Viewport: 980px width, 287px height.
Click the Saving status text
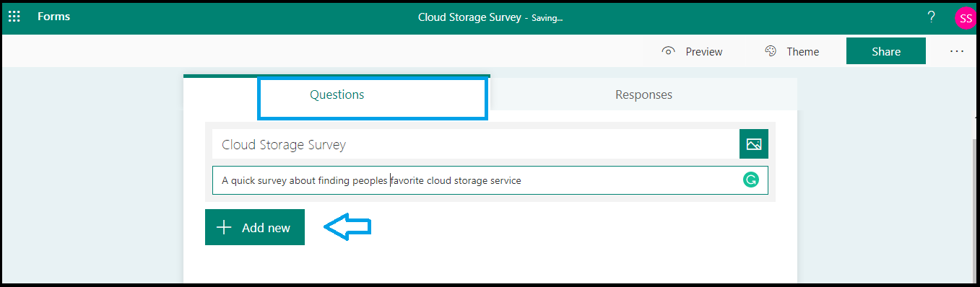pos(547,18)
